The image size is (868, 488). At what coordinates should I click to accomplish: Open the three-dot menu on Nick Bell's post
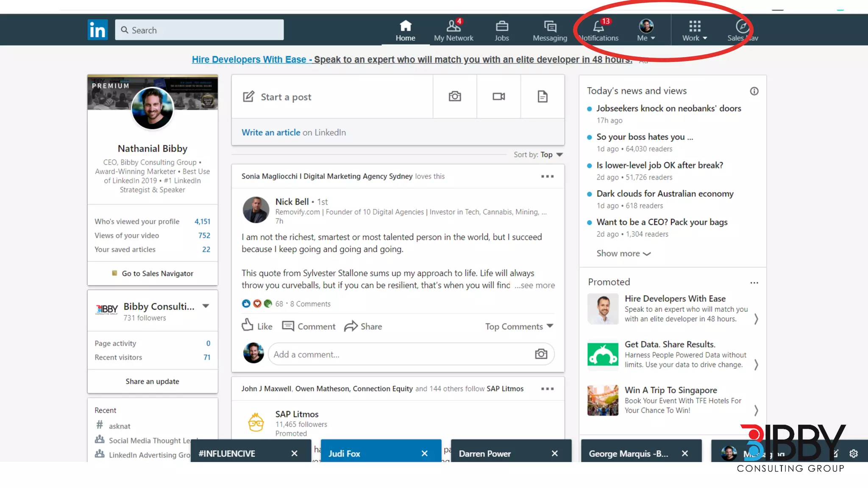[x=547, y=176]
